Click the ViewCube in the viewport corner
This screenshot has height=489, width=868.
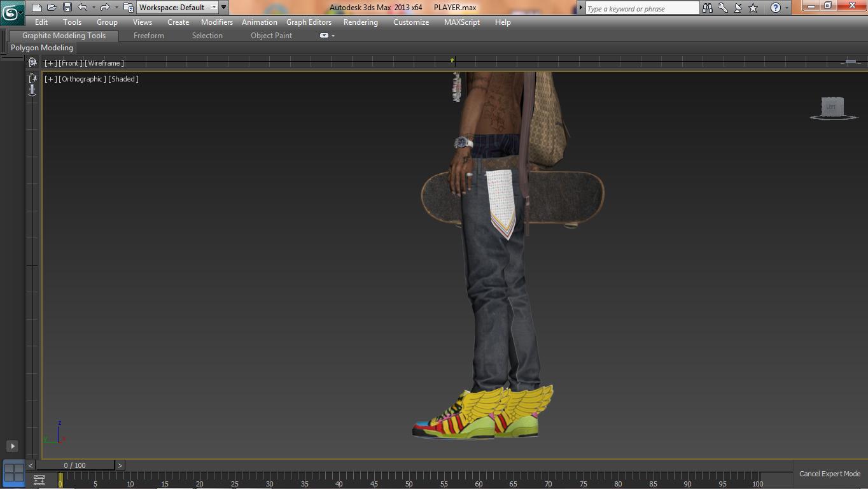[x=832, y=107]
